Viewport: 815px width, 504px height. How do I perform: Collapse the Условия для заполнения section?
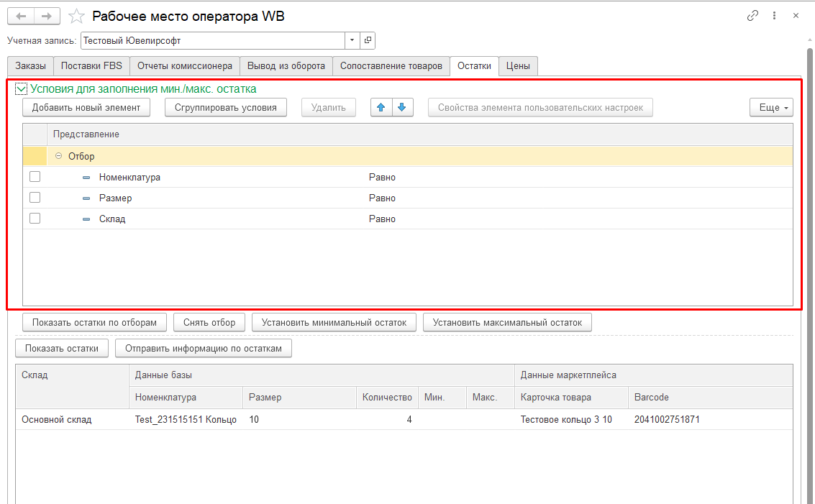coord(21,89)
